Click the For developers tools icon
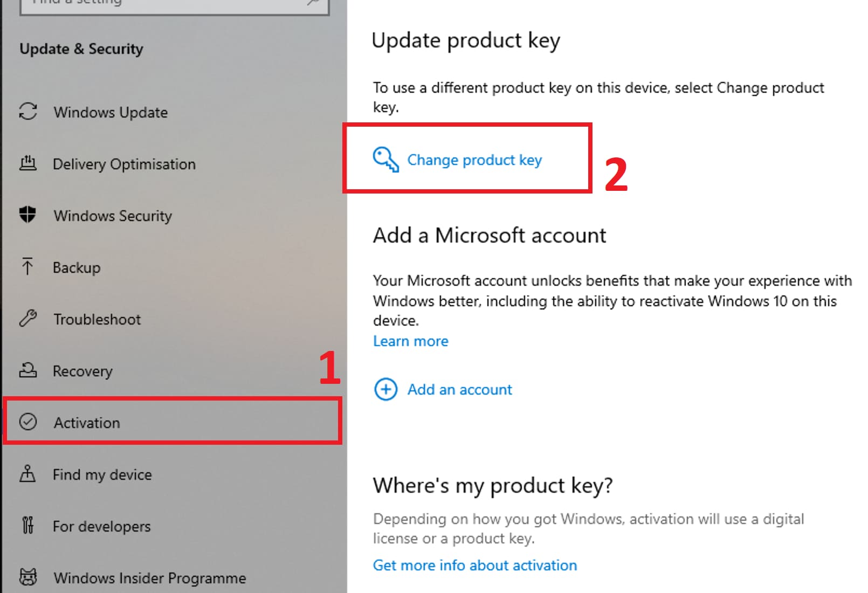This screenshot has height=593, width=868. coord(27,525)
